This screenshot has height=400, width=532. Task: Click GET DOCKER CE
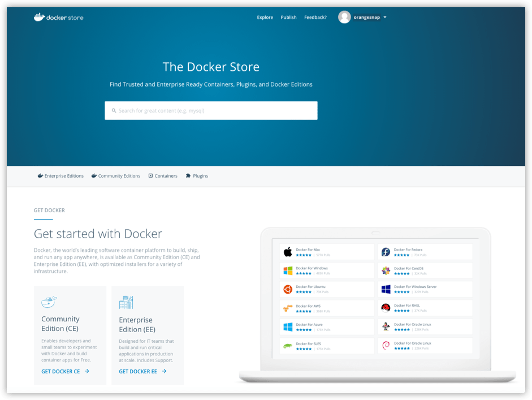(59, 371)
